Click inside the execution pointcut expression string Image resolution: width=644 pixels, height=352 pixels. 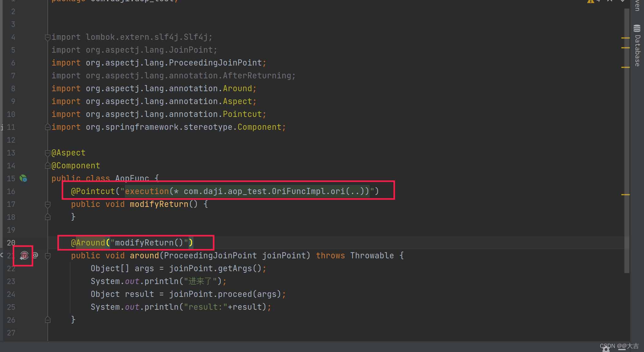(x=247, y=191)
